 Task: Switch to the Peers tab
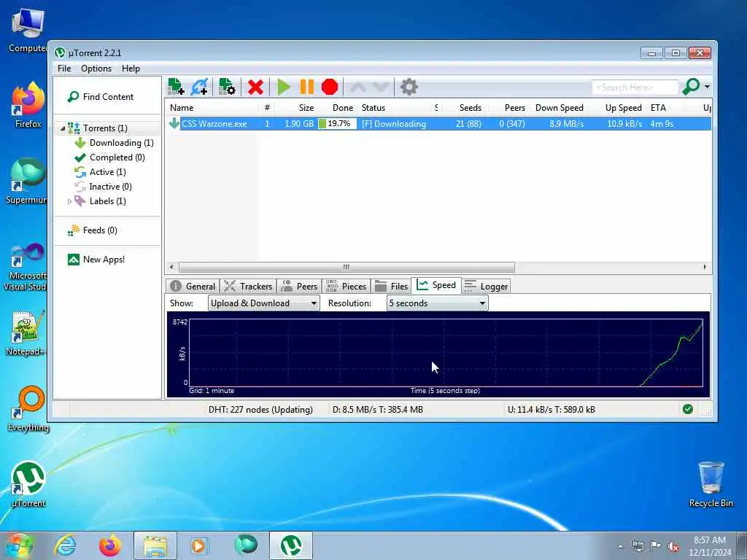pyautogui.click(x=299, y=286)
